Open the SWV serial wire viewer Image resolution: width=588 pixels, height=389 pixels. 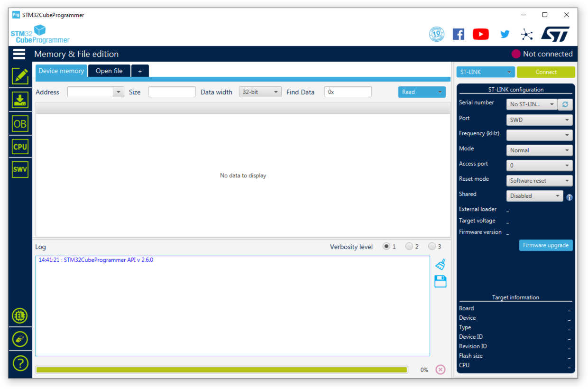20,169
